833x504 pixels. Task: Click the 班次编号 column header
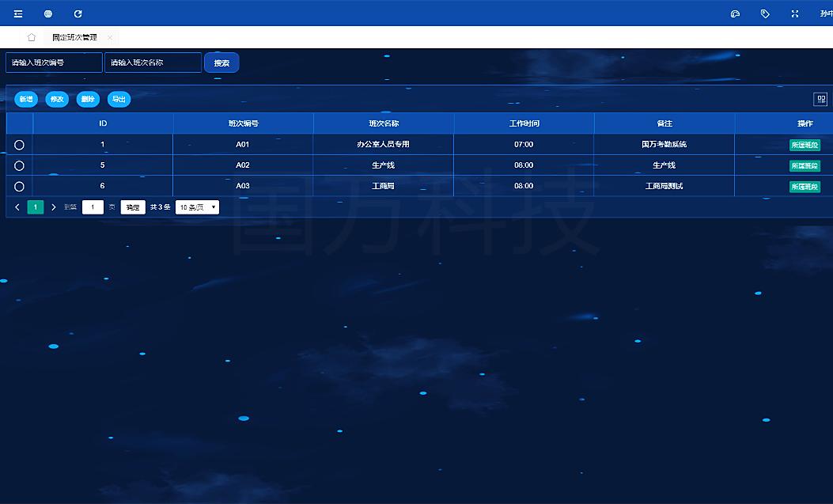244,123
